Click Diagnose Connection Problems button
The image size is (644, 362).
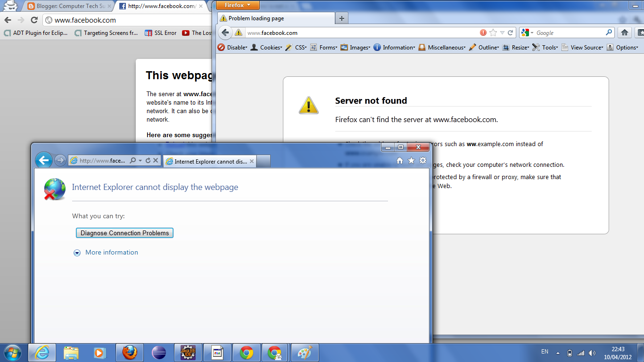point(124,233)
